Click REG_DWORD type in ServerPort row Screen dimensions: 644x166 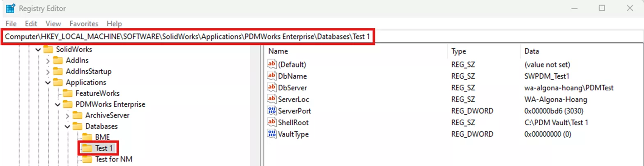[472, 111]
